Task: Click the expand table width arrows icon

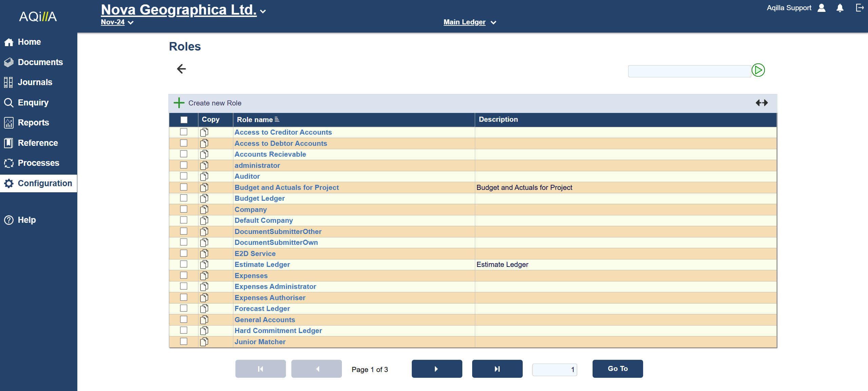Action: tap(761, 103)
